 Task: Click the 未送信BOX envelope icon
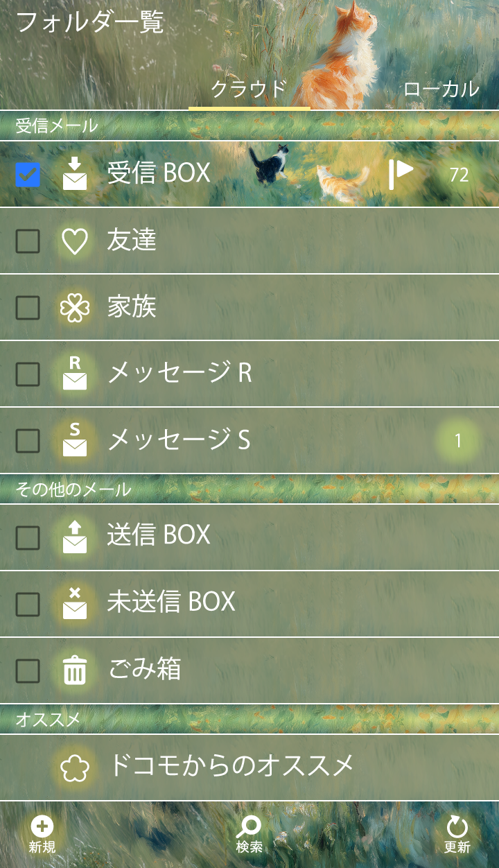[75, 603]
